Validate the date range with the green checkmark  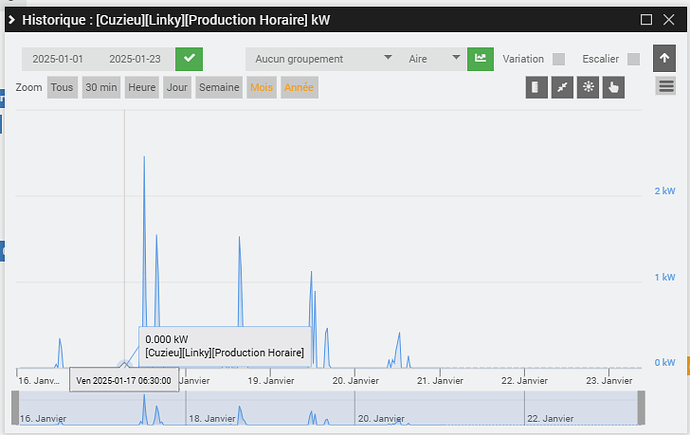point(189,59)
